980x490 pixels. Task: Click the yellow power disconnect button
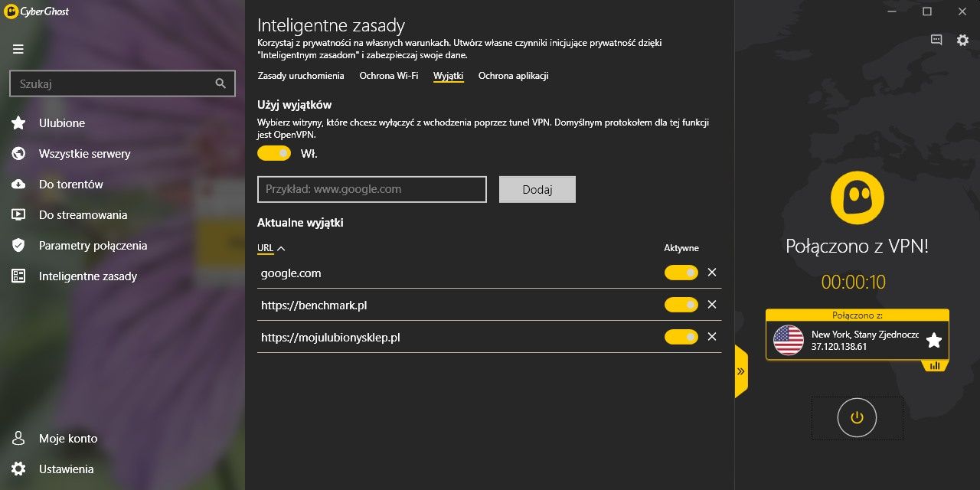pos(857,418)
